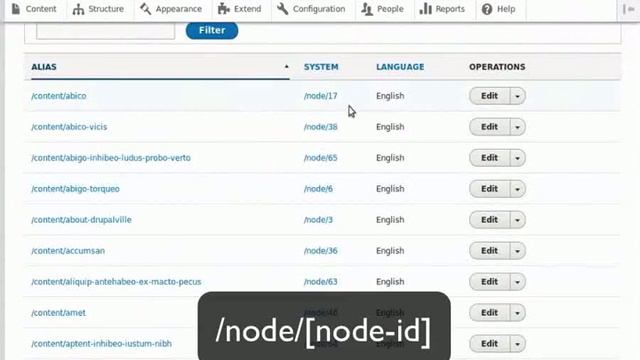This screenshot has width=640, height=360.
Task: Open system path /node/17
Action: point(320,96)
